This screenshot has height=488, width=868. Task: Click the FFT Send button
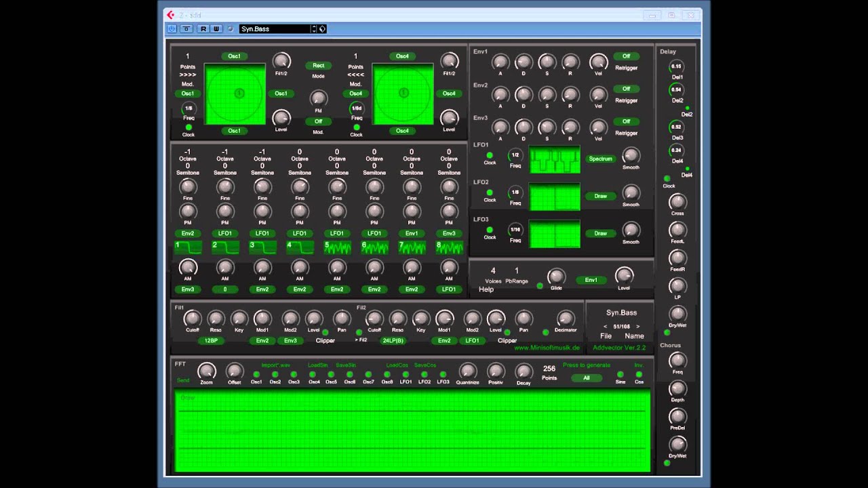tap(183, 381)
